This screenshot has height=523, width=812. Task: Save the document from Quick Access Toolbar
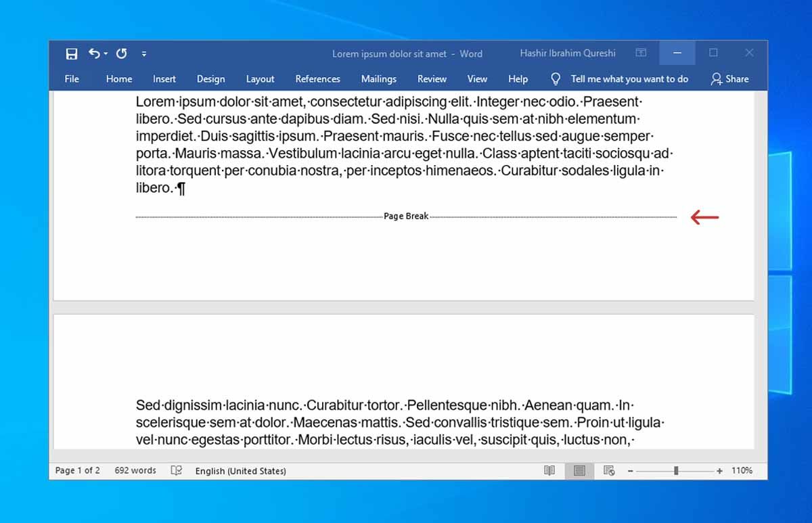click(70, 53)
